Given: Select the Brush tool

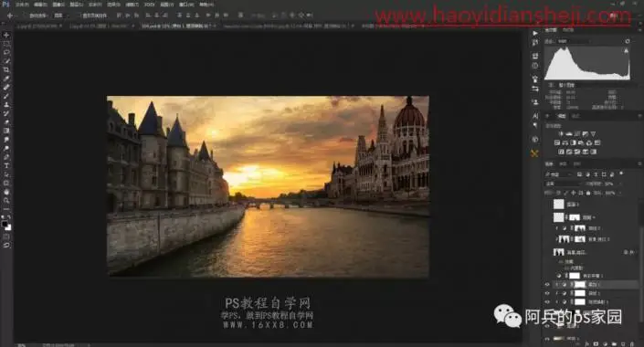Looking at the screenshot, I should (x=6, y=96).
